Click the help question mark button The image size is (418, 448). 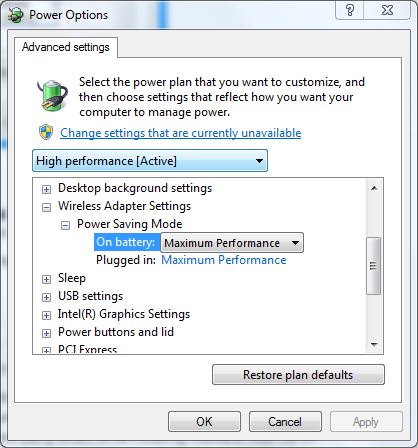[x=350, y=10]
